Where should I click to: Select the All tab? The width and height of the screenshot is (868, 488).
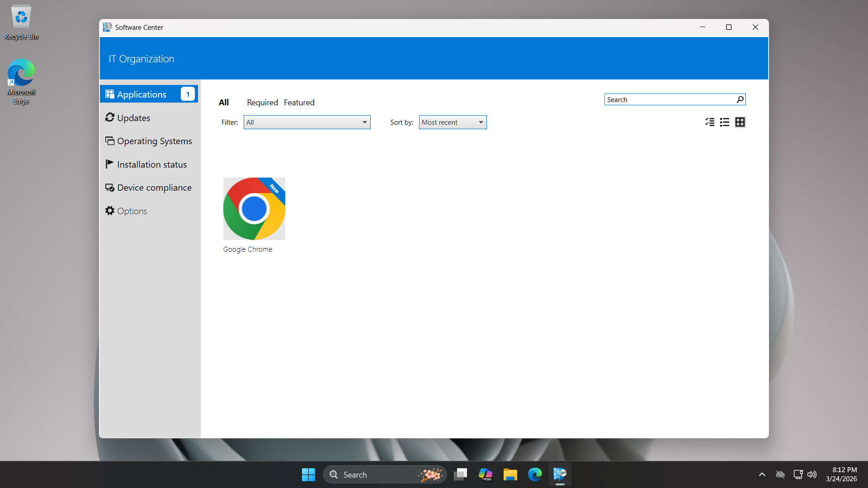pos(224,103)
